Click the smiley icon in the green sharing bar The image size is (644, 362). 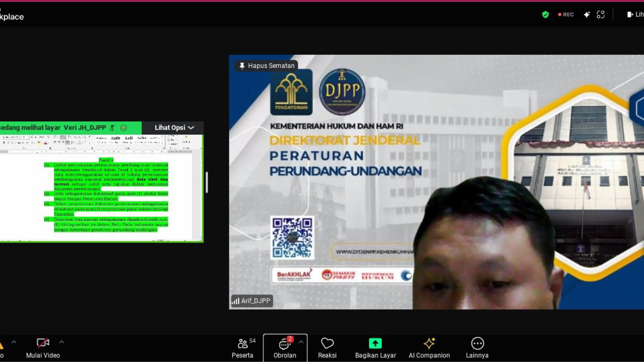pos(123,128)
